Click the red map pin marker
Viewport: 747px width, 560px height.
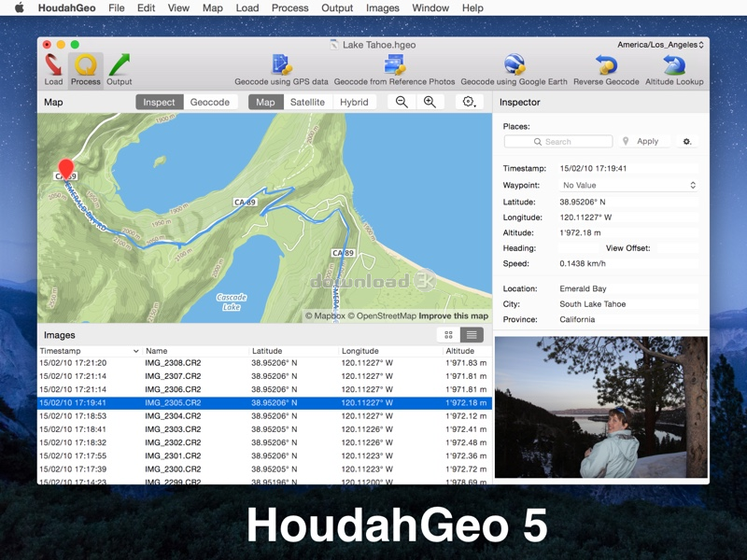tap(65, 170)
